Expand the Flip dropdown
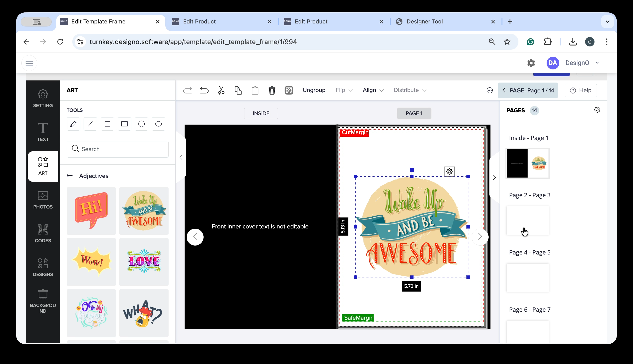This screenshot has height=364, width=633. [344, 90]
